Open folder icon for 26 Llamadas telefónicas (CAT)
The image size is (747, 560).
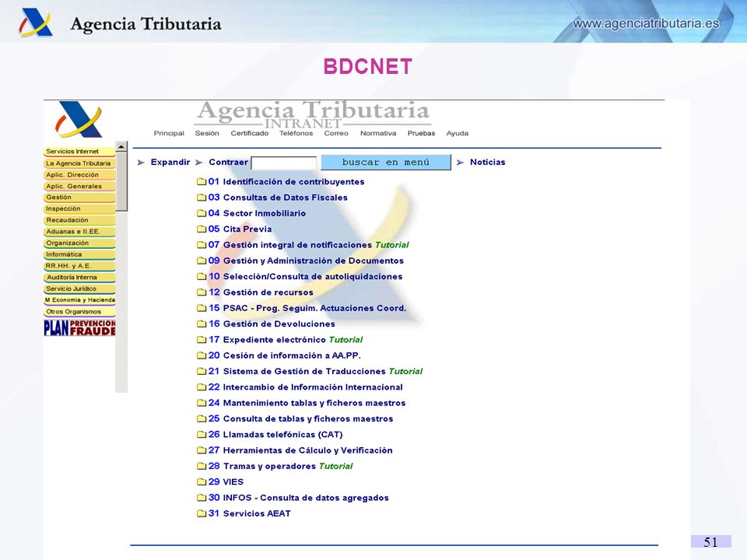click(202, 434)
